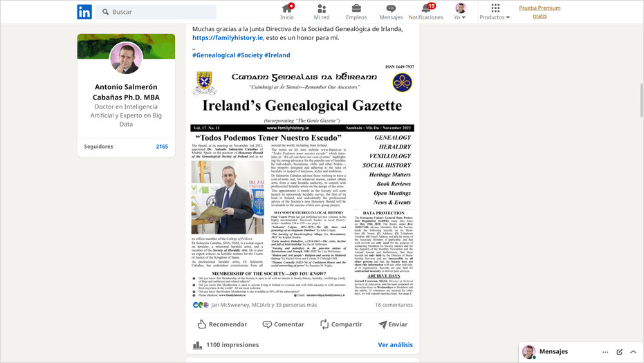Click the impressions bar chart icon
The image size is (644, 363).
point(198,345)
